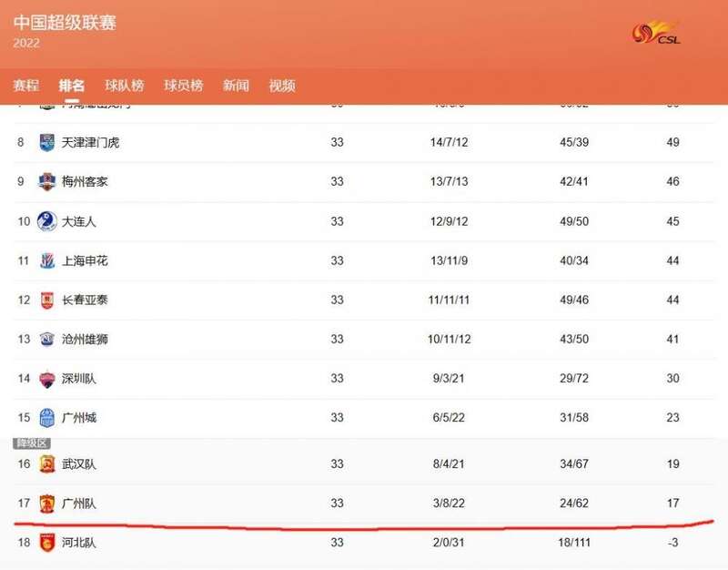Click the 8/4/21 record for 武汉队
The width and height of the screenshot is (728, 570).
[x=449, y=464]
